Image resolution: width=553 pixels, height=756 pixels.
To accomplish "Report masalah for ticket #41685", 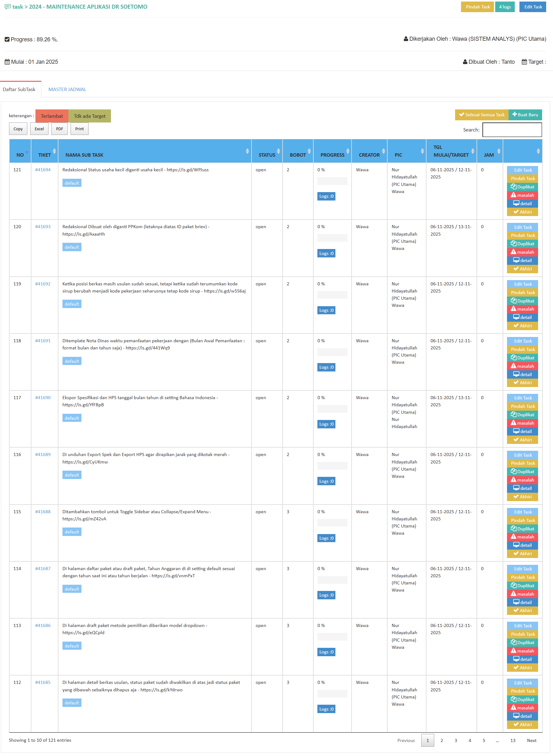I will point(522,708).
